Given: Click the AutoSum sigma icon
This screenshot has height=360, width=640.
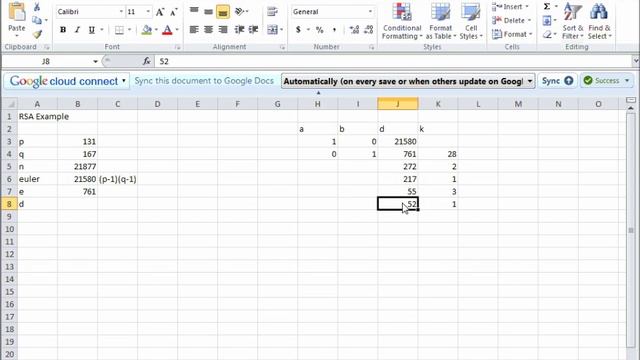Looking at the screenshot, I should pyautogui.click(x=547, y=7).
